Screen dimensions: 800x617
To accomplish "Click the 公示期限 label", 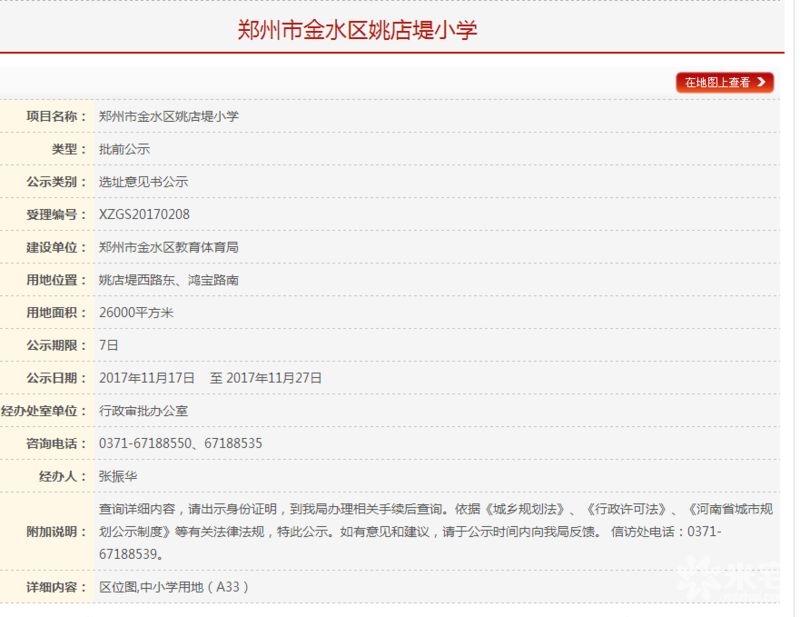I will (x=56, y=345).
